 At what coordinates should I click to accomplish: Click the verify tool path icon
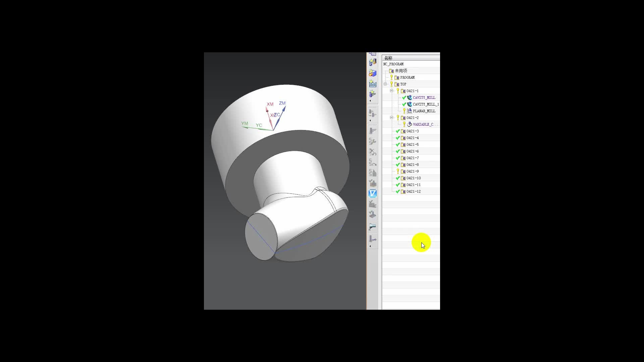373,193
